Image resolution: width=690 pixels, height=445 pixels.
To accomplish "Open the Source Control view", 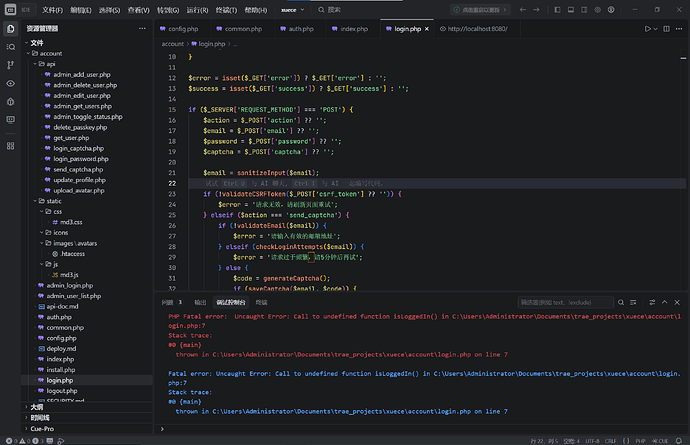I will pos(11,65).
